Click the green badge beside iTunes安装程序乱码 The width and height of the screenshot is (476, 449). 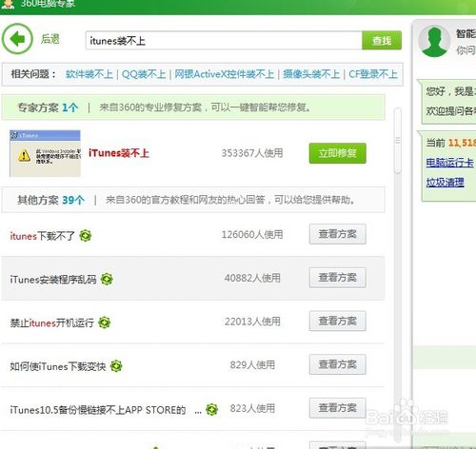pyautogui.click(x=107, y=279)
